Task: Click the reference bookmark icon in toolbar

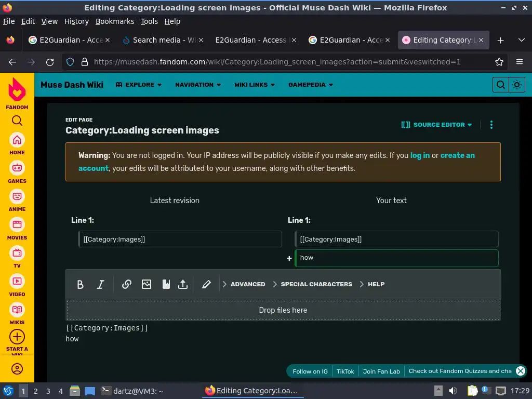Action: click(166, 284)
